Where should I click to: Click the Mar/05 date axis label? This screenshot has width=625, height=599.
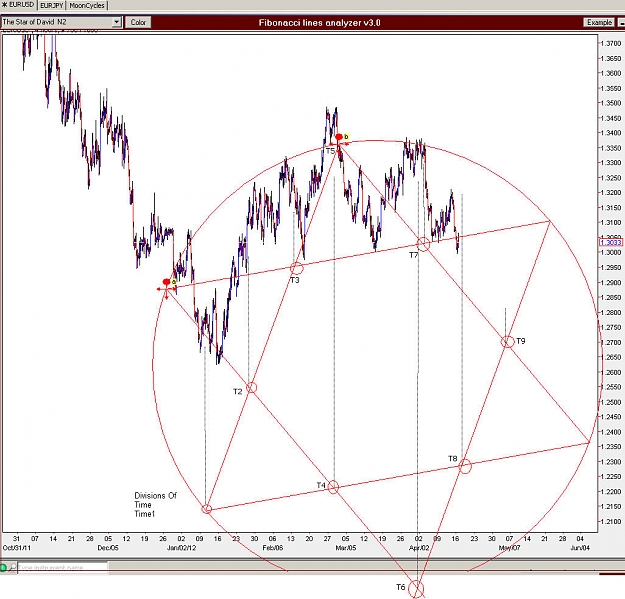[346, 548]
